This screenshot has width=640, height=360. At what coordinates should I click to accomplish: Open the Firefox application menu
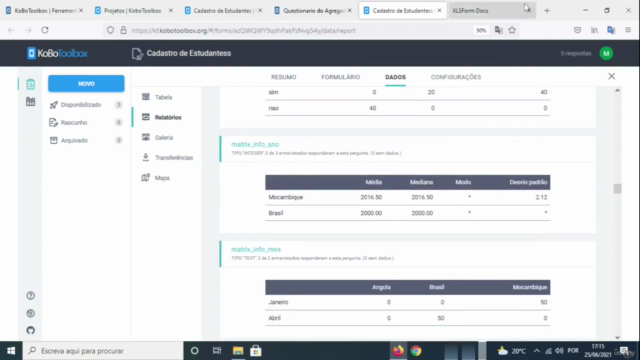628,30
